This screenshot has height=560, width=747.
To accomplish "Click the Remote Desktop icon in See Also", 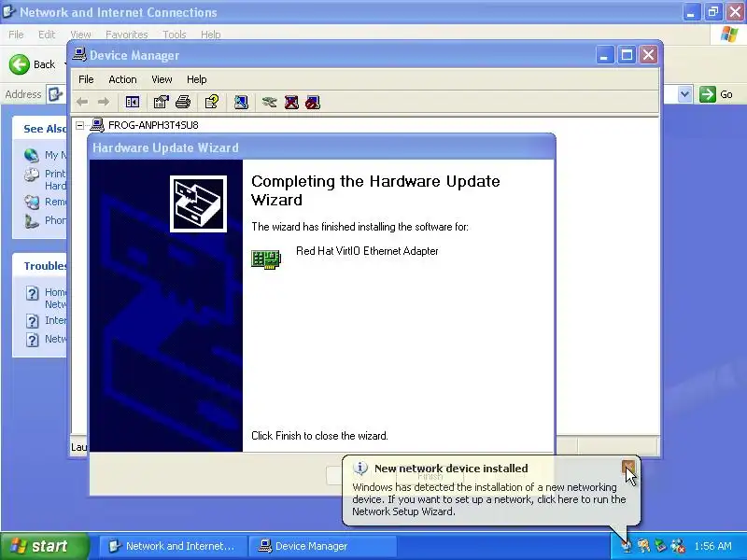I will [32, 202].
